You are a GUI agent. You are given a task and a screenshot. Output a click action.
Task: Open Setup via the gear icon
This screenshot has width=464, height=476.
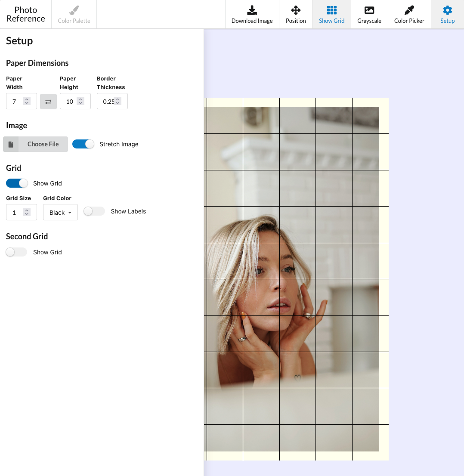(447, 10)
